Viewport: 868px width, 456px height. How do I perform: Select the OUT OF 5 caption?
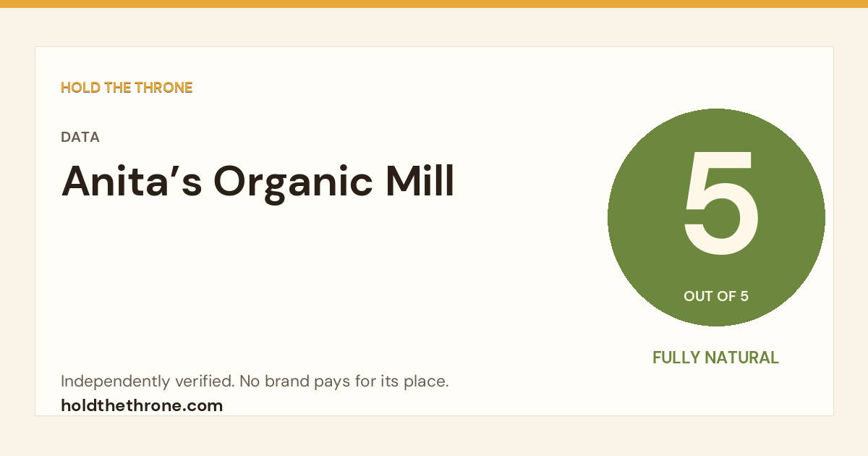point(716,296)
